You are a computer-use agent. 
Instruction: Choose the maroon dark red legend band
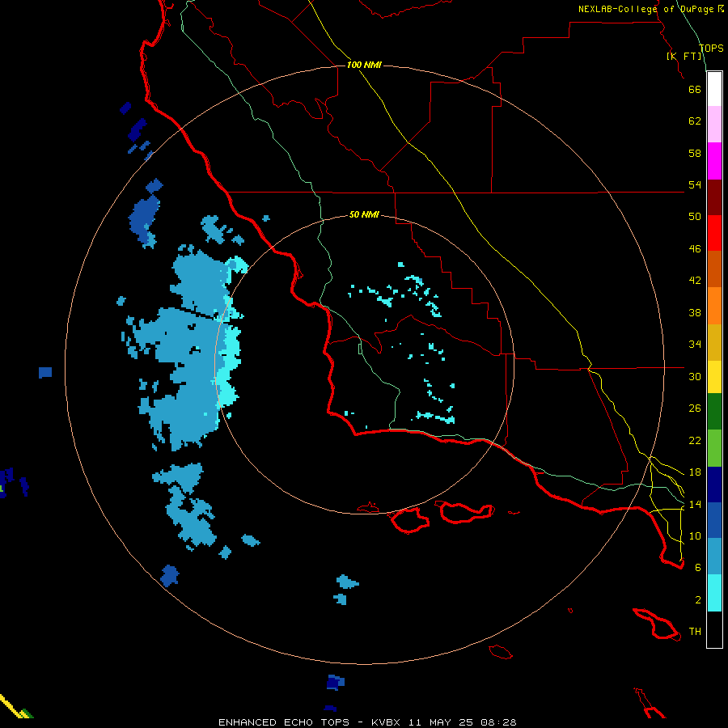coord(714,197)
